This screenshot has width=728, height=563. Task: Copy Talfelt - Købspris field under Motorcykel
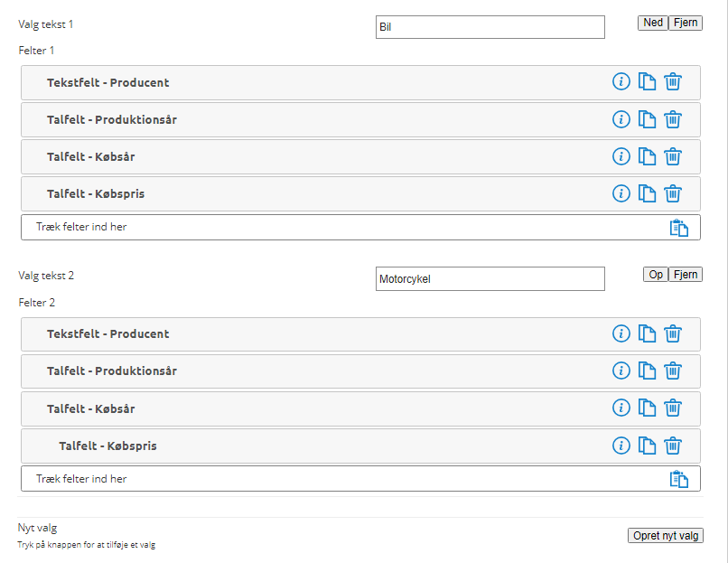[x=647, y=446]
